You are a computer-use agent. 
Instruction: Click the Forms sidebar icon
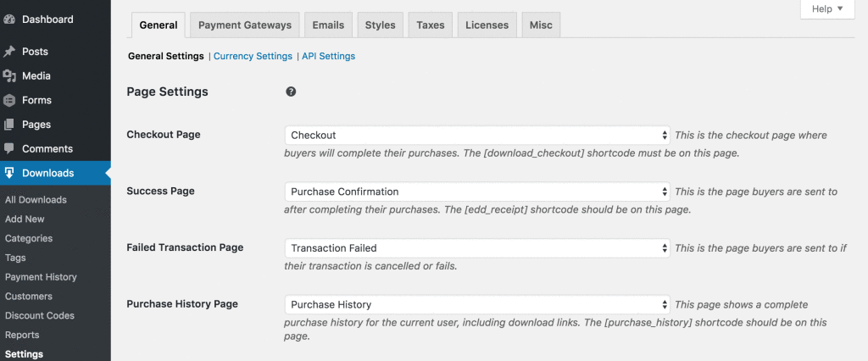click(9, 100)
